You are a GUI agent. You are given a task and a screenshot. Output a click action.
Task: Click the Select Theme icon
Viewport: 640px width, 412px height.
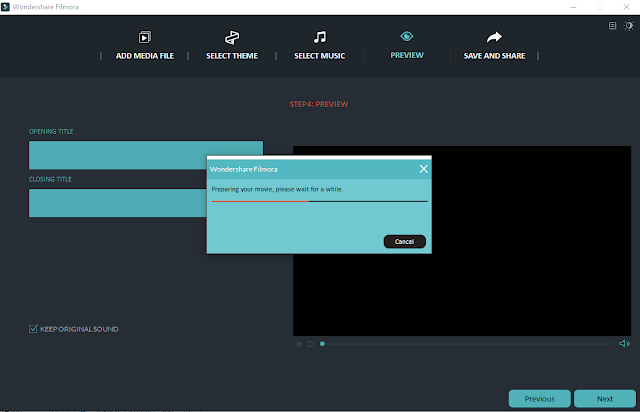coord(232,38)
